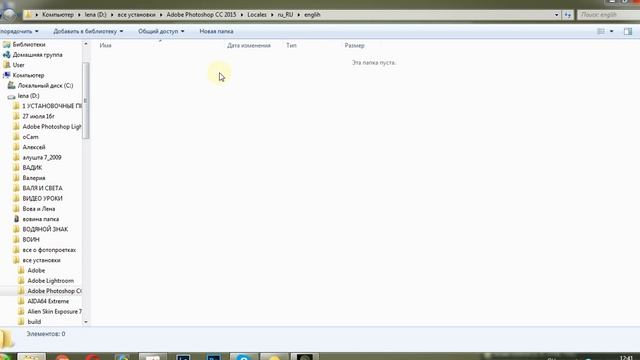The height and width of the screenshot is (360, 640).
Task: Select алушта 7_2009 folder
Action: [42, 157]
